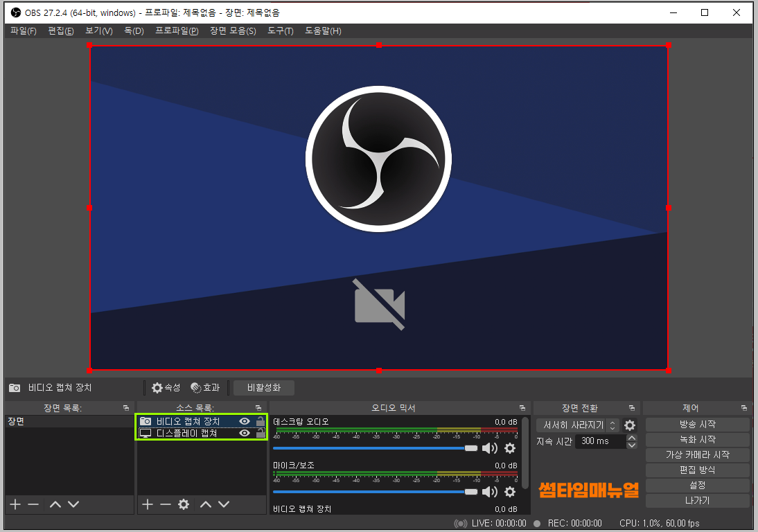Click the crossed-out camera placeholder in preview

click(380, 304)
